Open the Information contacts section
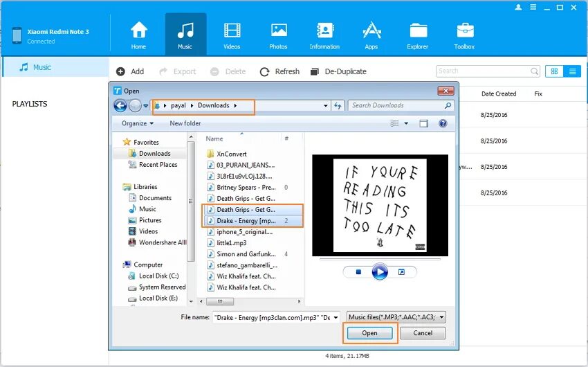 click(x=324, y=35)
